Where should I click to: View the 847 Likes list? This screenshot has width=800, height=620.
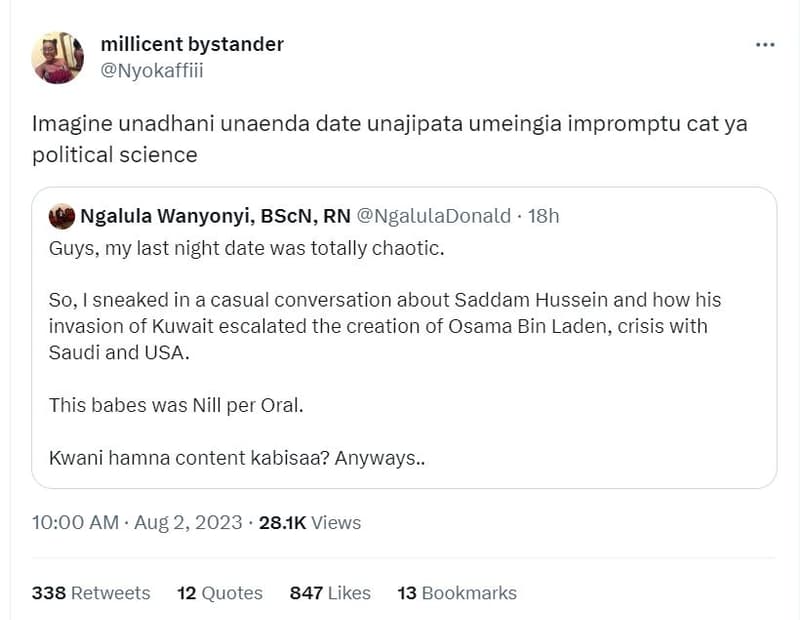click(x=307, y=592)
